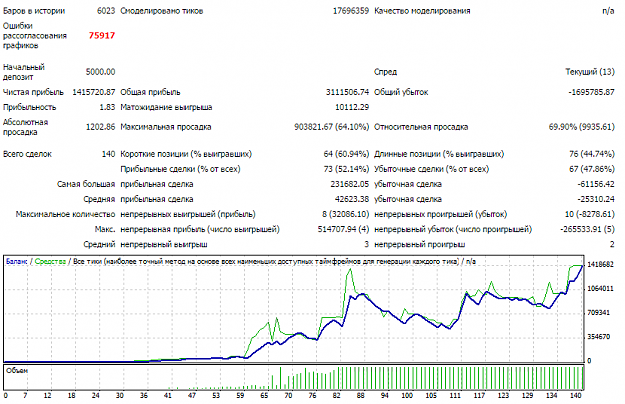The height and width of the screenshot is (404, 625).
Task: Select the maximal consecutive profit 514707.94 (4)
Action: [x=344, y=229]
